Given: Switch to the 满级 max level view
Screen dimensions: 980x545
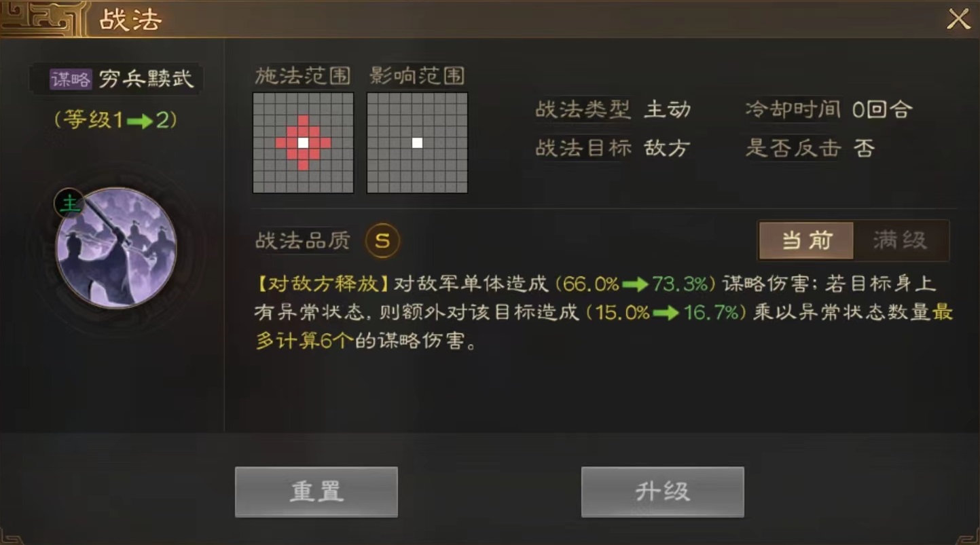Looking at the screenshot, I should pyautogui.click(x=900, y=240).
